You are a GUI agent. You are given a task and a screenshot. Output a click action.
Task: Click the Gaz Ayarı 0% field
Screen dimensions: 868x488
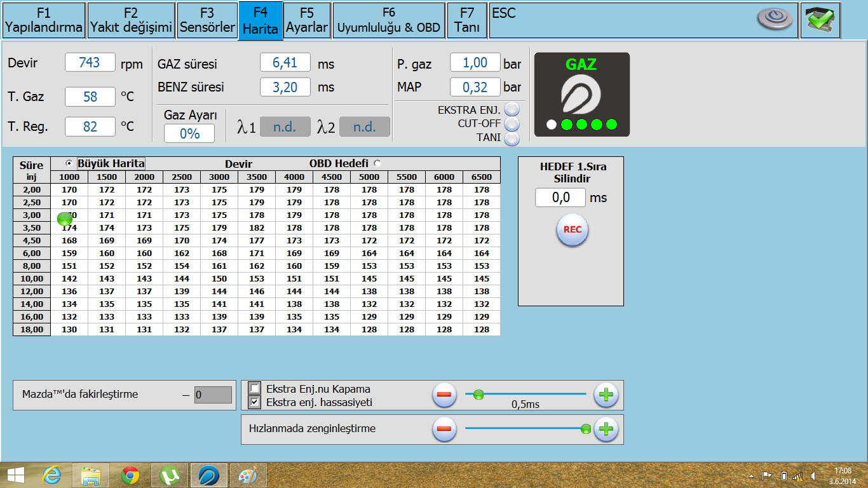tap(189, 133)
